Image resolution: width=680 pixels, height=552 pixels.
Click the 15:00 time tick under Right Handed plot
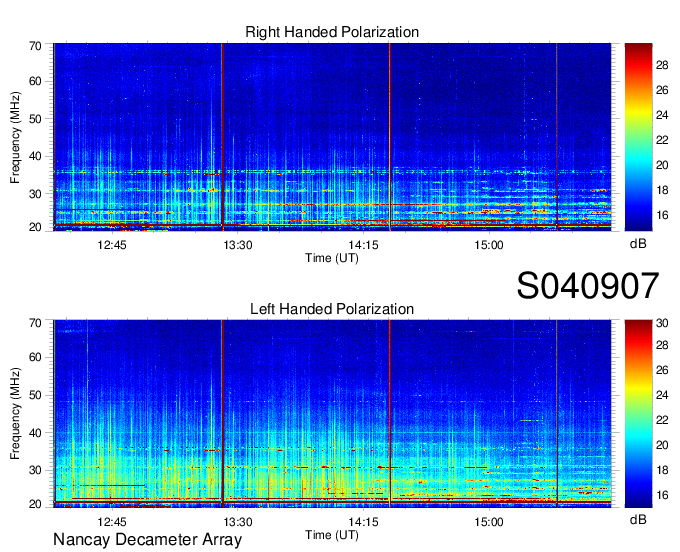489,245
